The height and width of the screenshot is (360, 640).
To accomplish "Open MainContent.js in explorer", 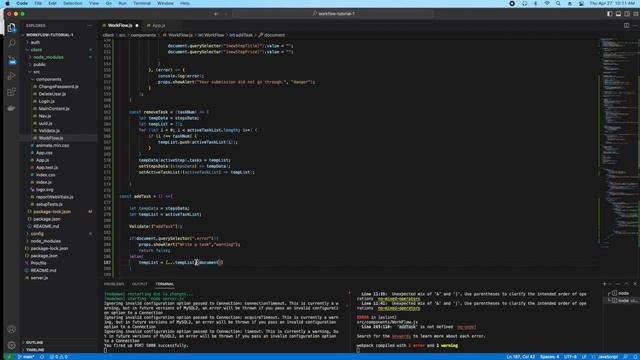I will tap(53, 109).
